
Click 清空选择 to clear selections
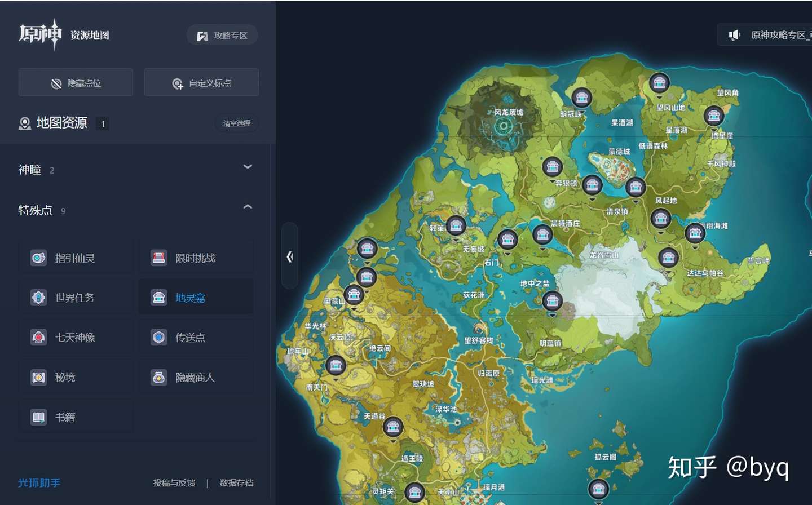pyautogui.click(x=237, y=123)
